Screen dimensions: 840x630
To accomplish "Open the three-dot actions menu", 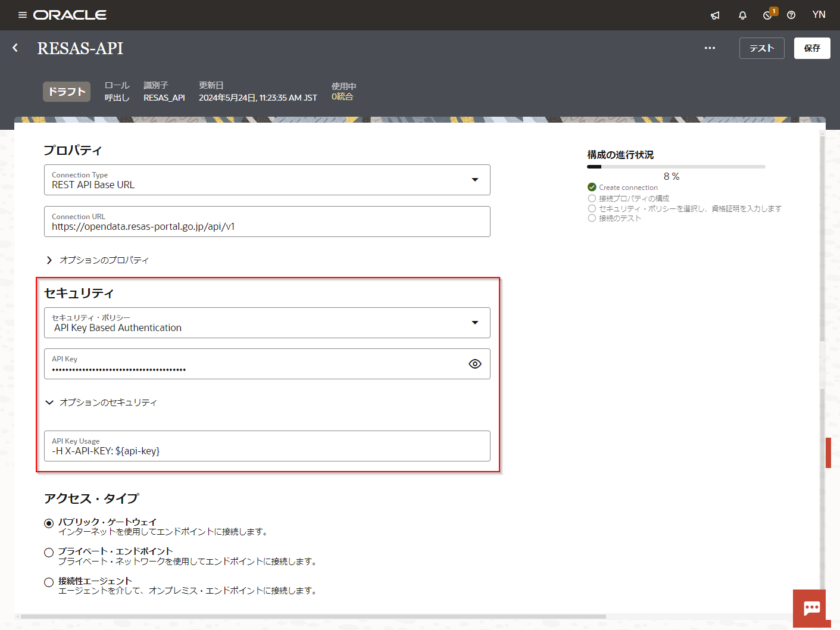I will 710,48.
